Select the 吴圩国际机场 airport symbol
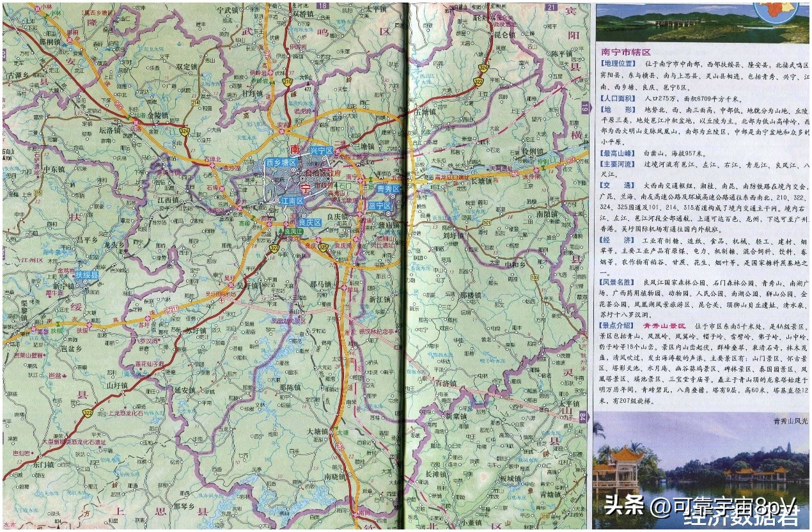Screen dimensions: 812x532 coord(221,301)
